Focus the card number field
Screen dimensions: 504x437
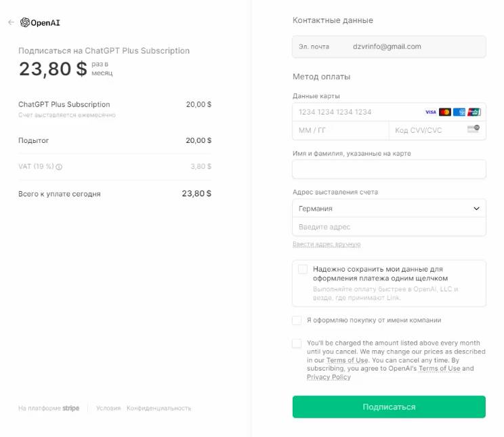tap(389, 112)
